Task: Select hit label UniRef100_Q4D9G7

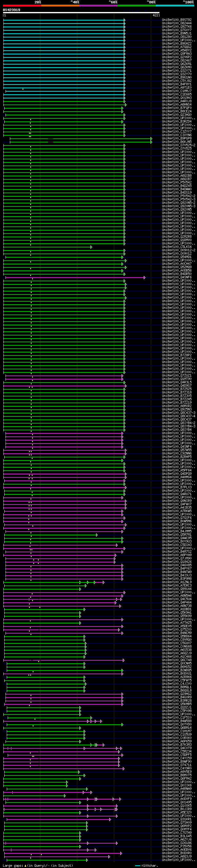Action: point(177,386)
